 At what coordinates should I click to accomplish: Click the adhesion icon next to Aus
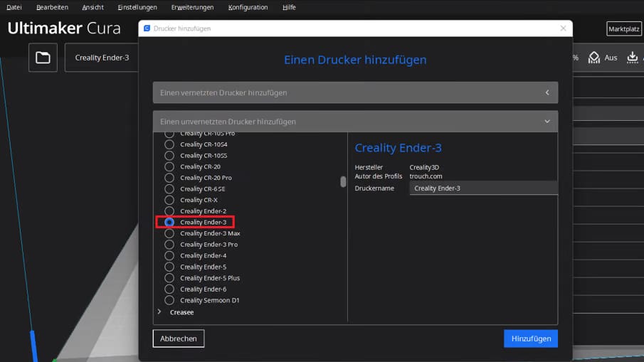coord(594,58)
